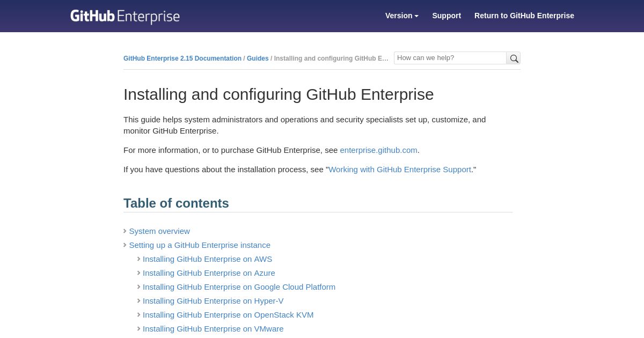The image size is (644, 338).
Task: Visit the enterprise.github.com link
Action: click(378, 150)
